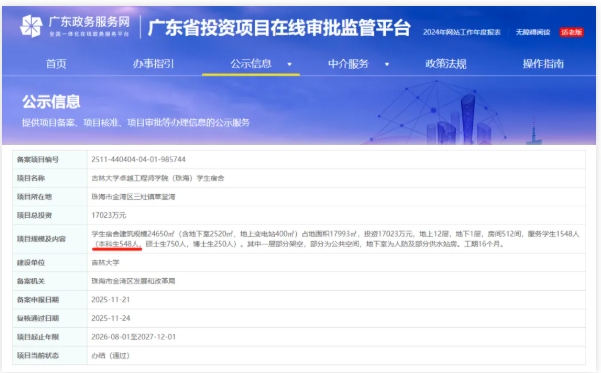Click the 备案申报日期 row label
Screen dimensions: 601x373
click(x=38, y=300)
